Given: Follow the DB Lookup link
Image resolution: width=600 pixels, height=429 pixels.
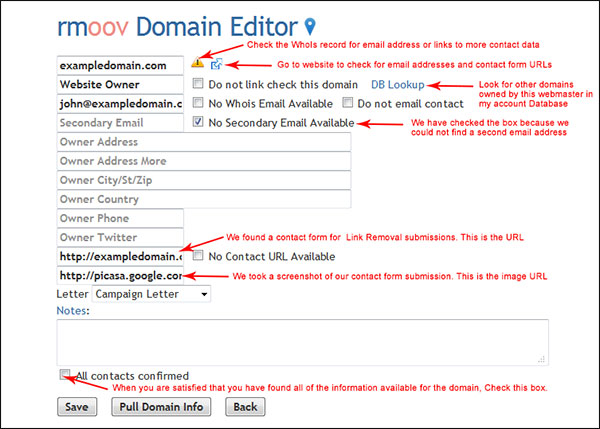Looking at the screenshot, I should pyautogui.click(x=398, y=85).
